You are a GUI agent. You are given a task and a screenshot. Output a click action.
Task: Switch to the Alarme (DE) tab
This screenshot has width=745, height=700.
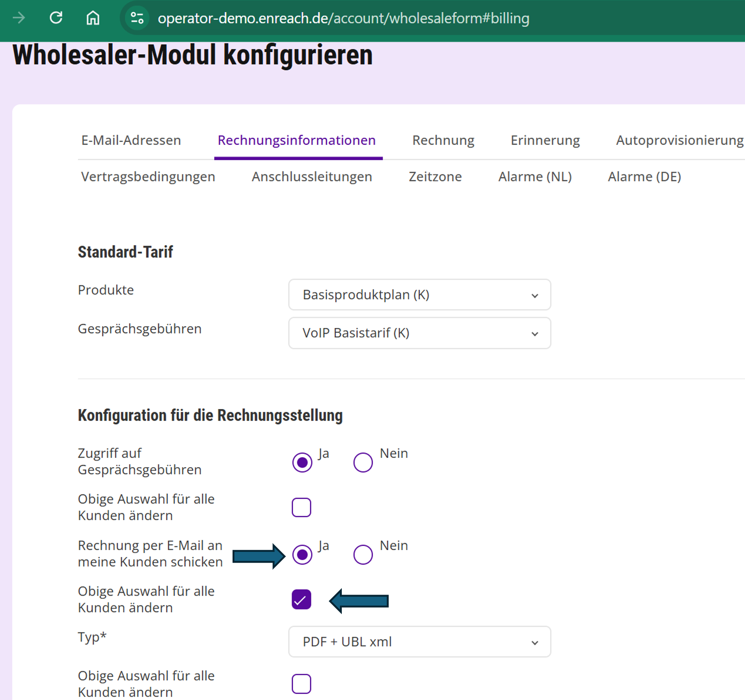[x=644, y=177]
